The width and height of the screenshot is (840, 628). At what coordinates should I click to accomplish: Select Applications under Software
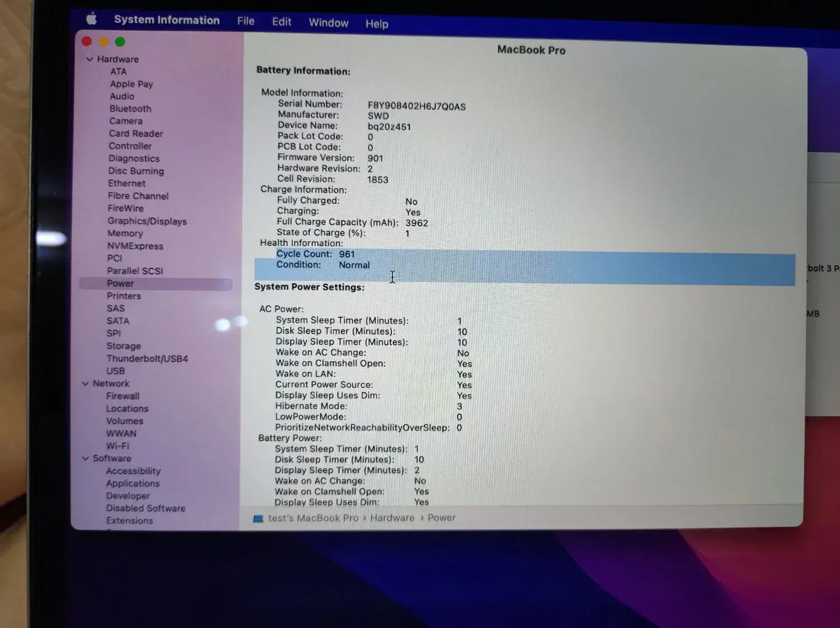133,484
